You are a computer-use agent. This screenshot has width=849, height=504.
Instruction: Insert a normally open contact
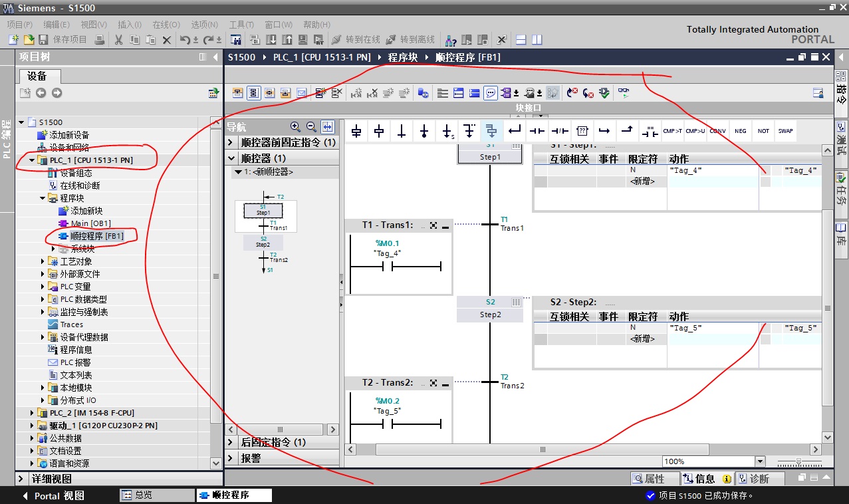(x=537, y=131)
